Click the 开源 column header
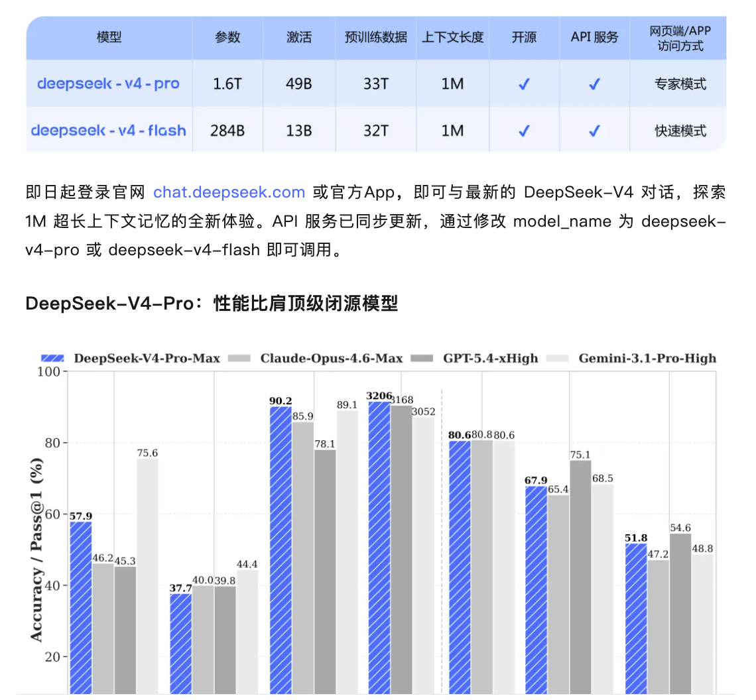 [524, 37]
